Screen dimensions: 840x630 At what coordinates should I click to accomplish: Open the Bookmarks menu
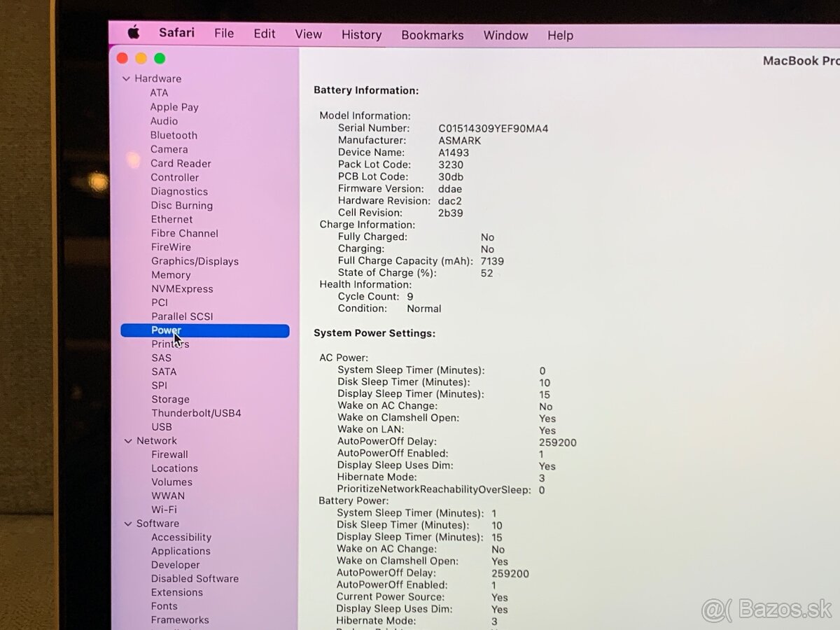coord(433,35)
